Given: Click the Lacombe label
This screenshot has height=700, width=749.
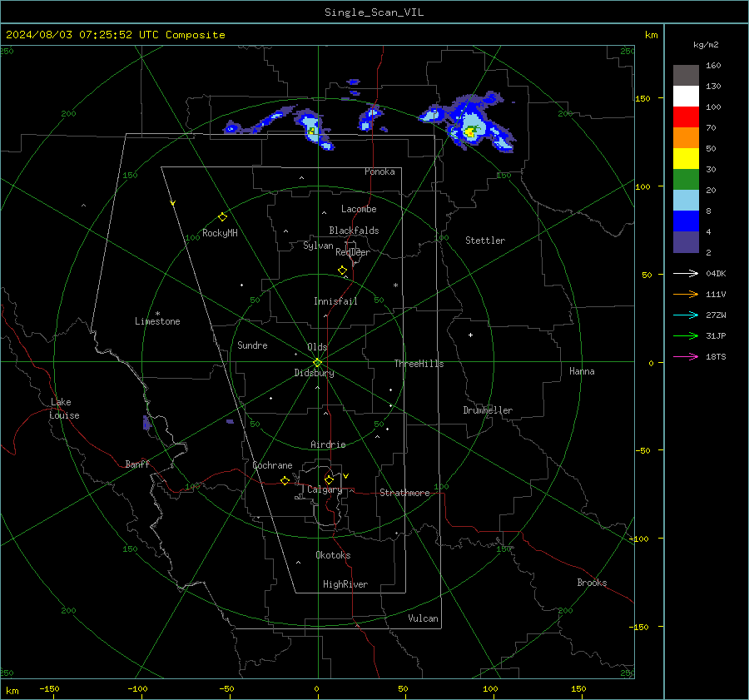Looking at the screenshot, I should point(359,209).
